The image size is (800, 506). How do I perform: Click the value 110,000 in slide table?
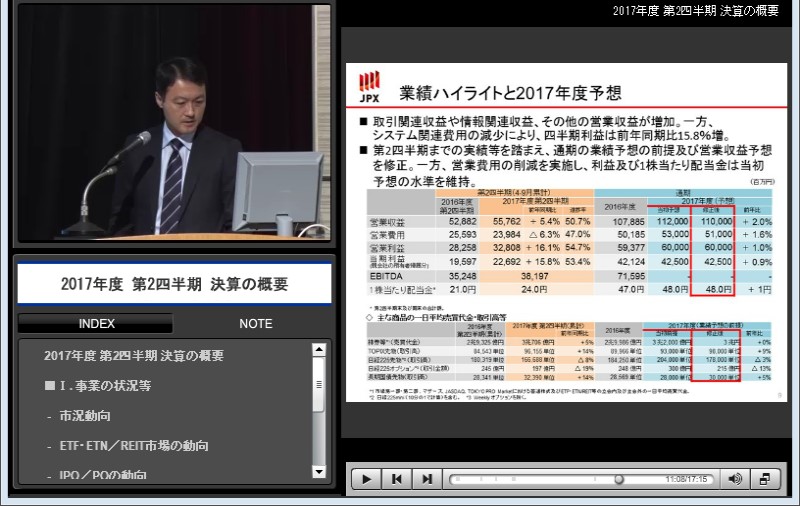point(716,221)
